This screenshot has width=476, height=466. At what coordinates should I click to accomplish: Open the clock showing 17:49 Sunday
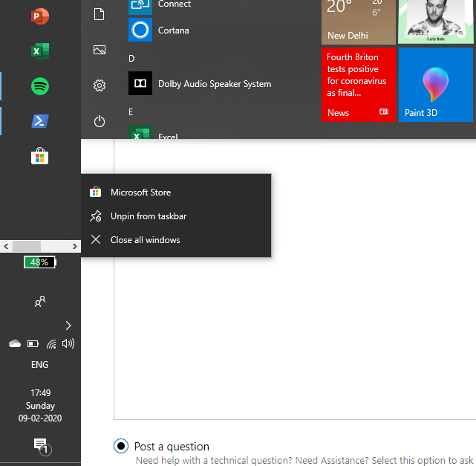pos(40,405)
